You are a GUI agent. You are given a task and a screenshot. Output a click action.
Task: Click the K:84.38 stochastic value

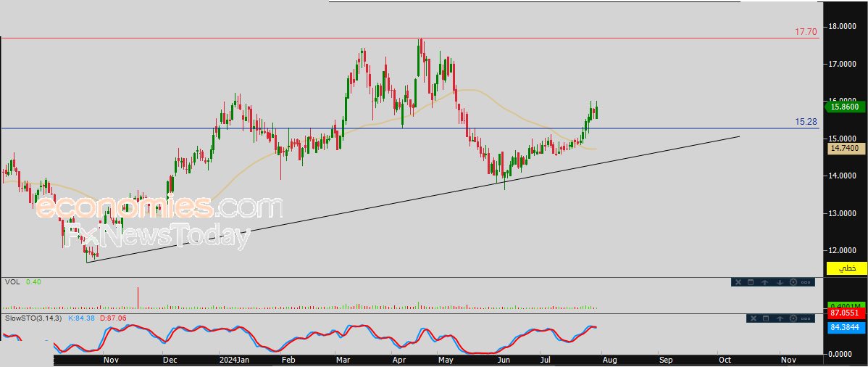click(80, 318)
